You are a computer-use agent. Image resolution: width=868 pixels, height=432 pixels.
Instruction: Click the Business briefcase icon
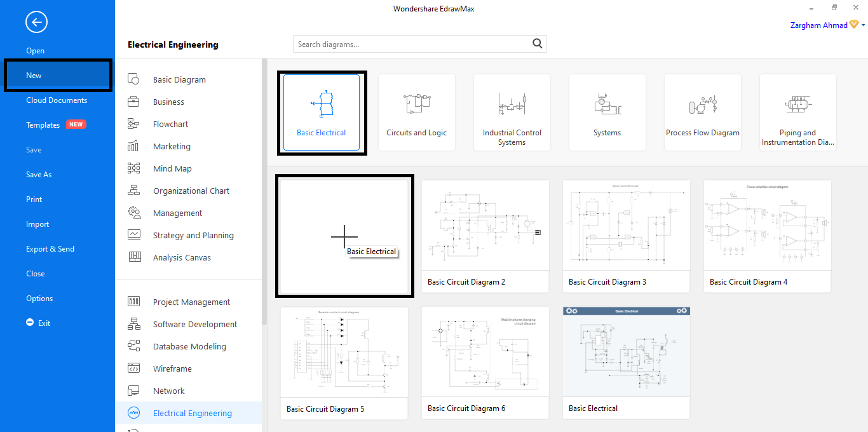[x=133, y=102]
